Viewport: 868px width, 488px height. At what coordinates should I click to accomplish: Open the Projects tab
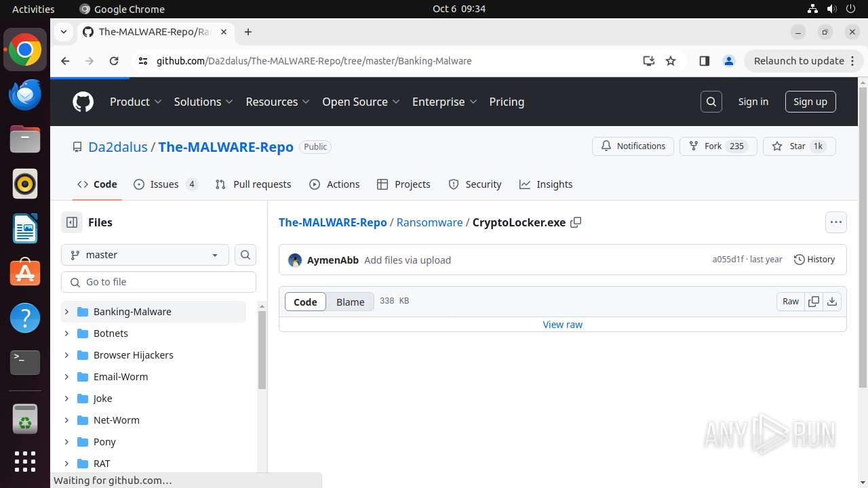pos(403,184)
